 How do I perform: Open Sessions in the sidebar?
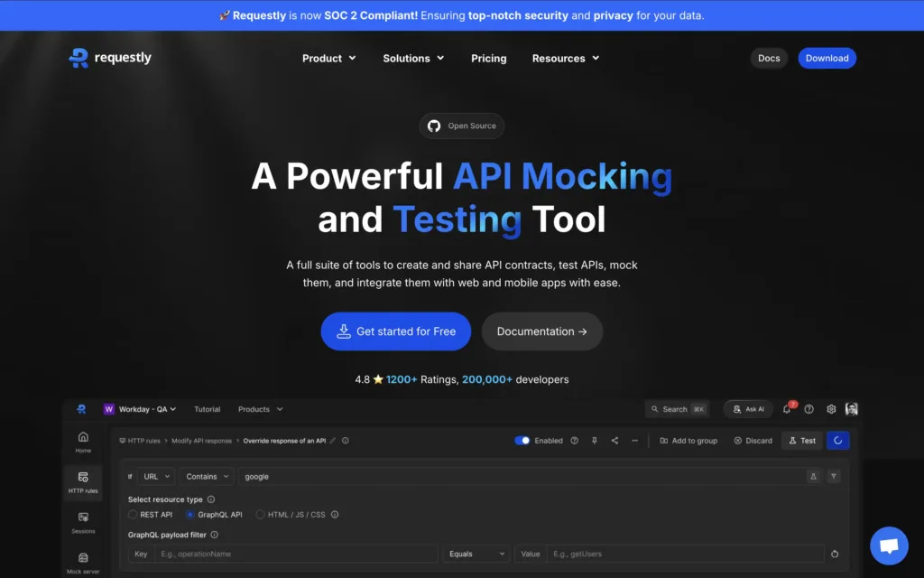tap(83, 523)
